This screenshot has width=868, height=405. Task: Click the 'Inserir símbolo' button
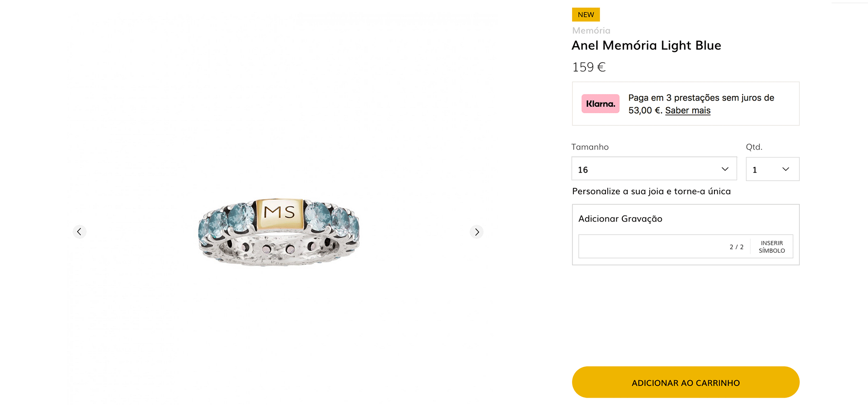coord(772,247)
